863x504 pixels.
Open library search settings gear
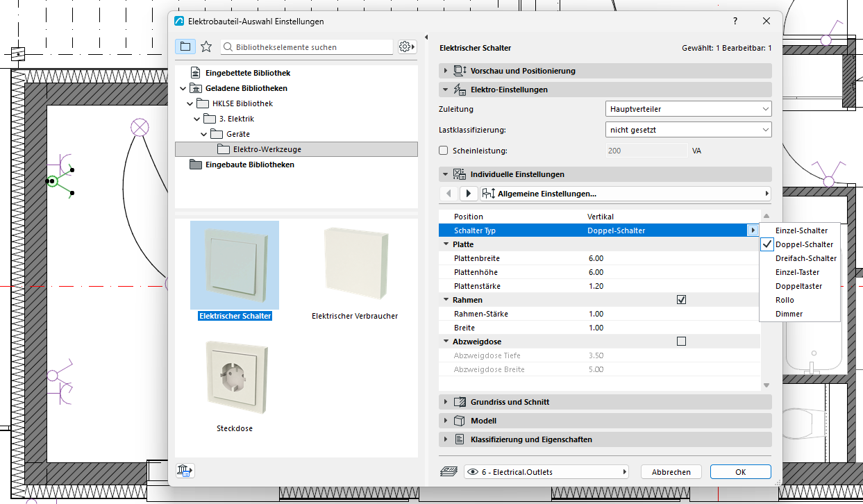[x=407, y=47]
